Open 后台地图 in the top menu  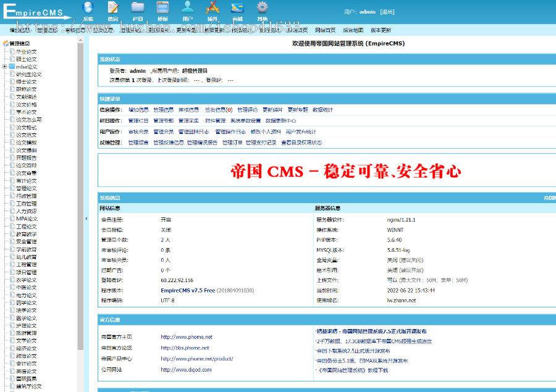(353, 30)
